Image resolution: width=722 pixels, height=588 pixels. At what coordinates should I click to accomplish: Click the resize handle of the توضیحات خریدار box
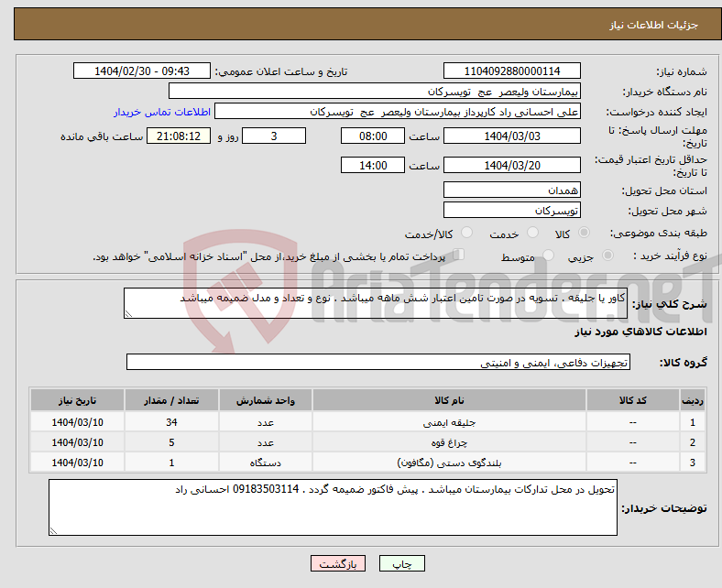(53, 531)
